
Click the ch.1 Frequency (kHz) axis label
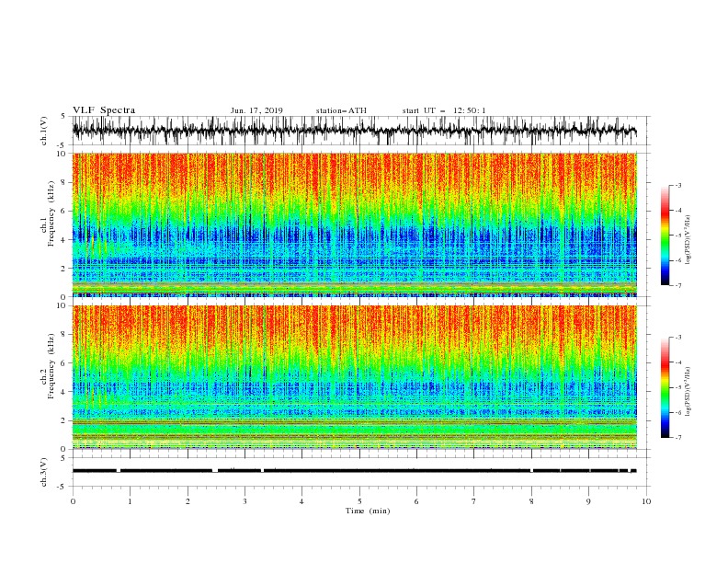pos(48,213)
